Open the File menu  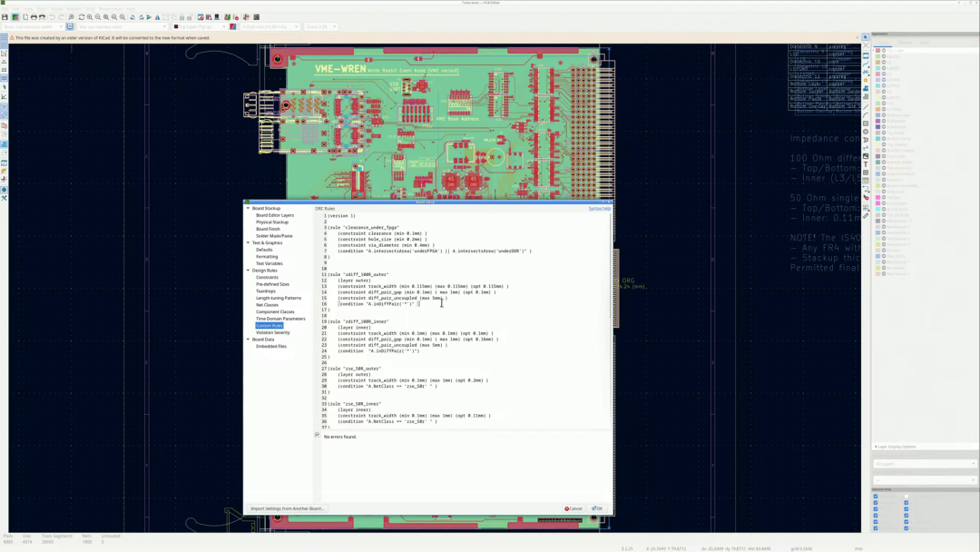point(5,9)
